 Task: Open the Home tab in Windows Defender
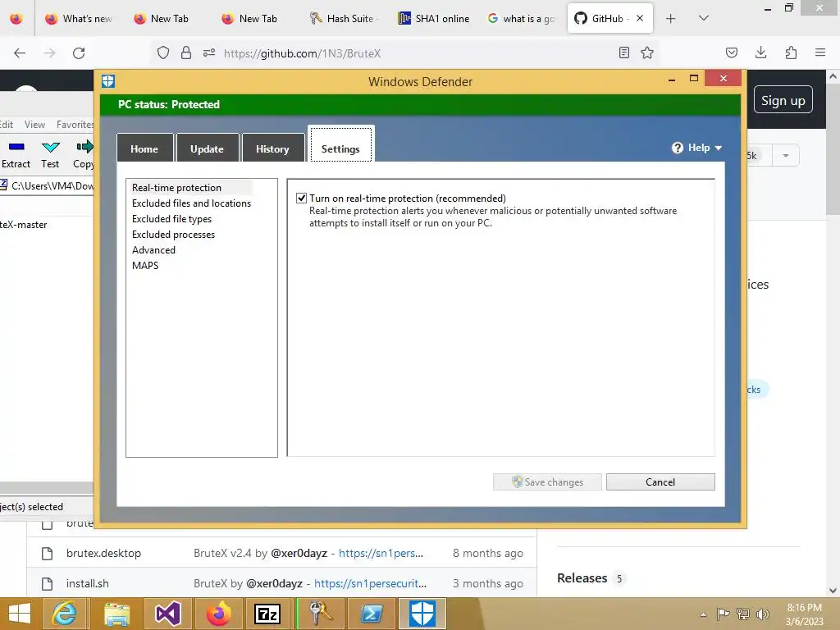[x=144, y=148]
